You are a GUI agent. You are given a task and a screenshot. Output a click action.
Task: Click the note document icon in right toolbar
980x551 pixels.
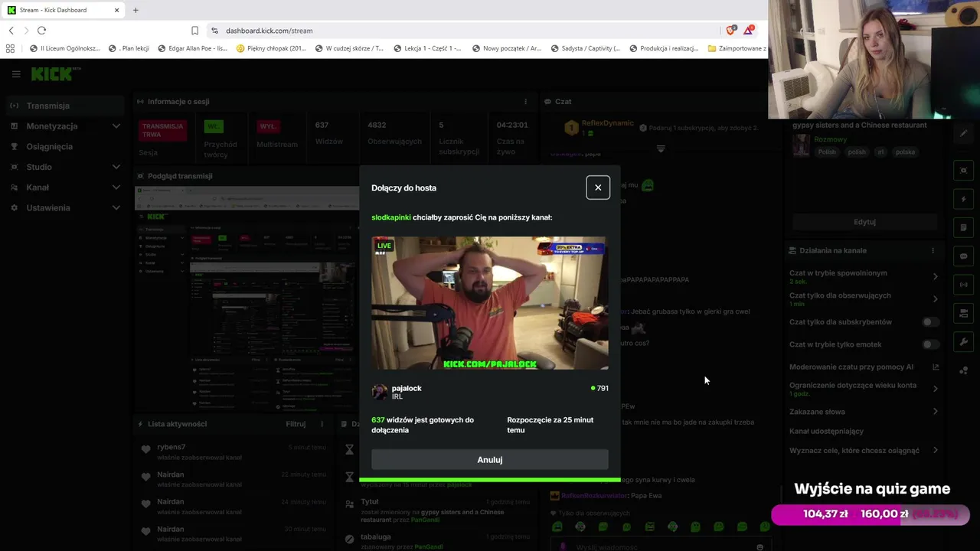(964, 227)
